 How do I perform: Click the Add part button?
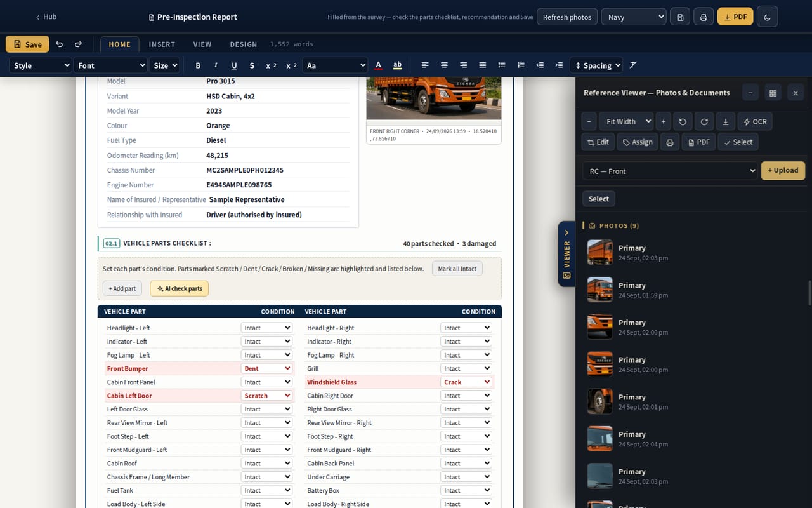click(x=122, y=288)
